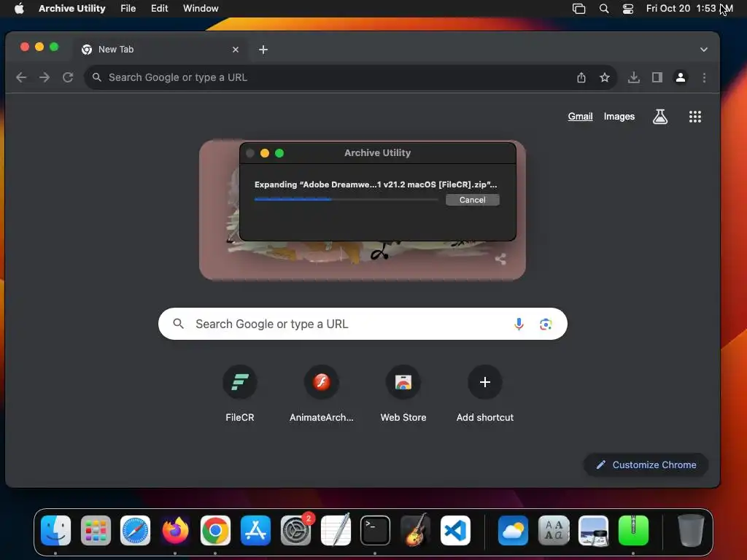Open the Edit menu
The height and width of the screenshot is (560, 747).
[x=159, y=8]
